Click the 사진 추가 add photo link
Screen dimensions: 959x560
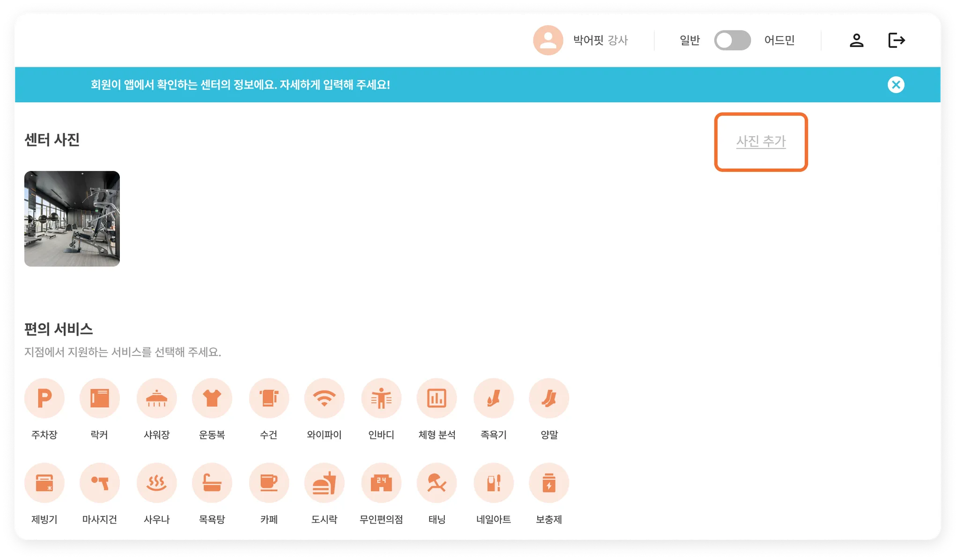tap(761, 141)
